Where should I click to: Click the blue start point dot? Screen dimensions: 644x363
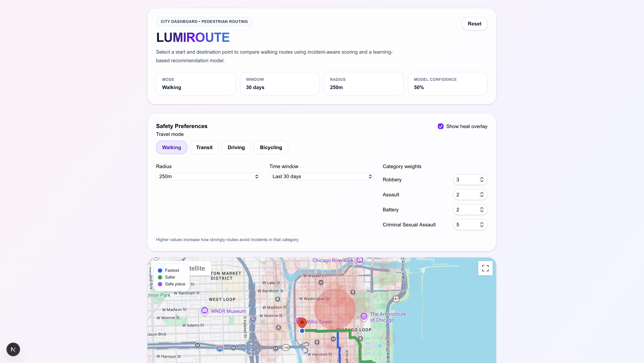pos(302,331)
